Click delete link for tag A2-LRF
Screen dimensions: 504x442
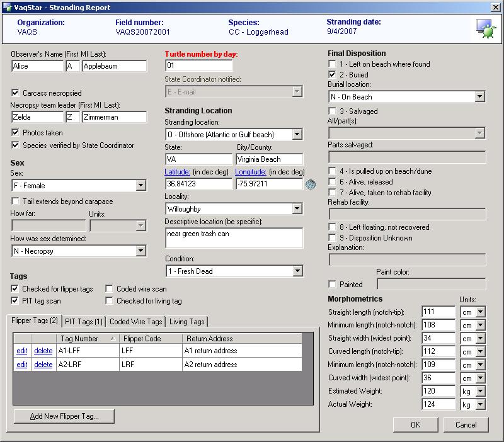pyautogui.click(x=43, y=365)
